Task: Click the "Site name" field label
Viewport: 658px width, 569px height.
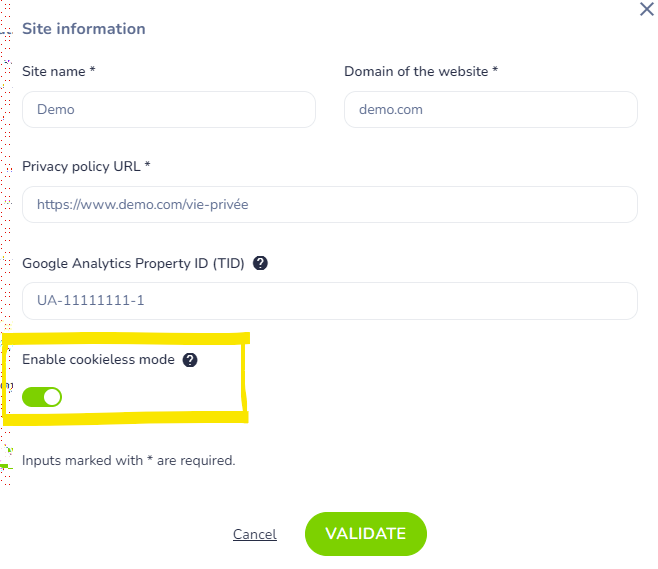Action: click(55, 71)
